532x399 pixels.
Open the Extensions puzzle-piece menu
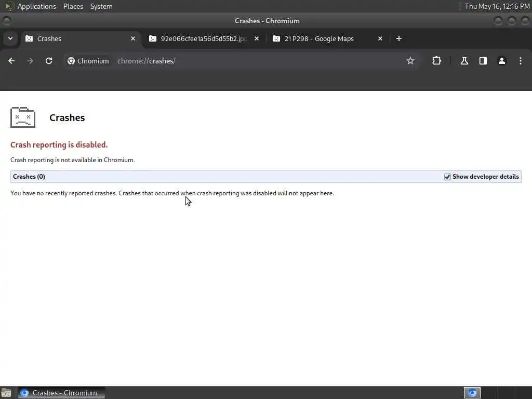pyautogui.click(x=436, y=61)
